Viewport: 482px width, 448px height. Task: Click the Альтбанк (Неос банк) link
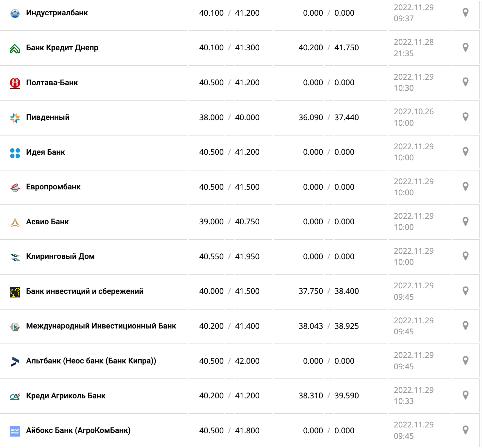[x=91, y=361]
